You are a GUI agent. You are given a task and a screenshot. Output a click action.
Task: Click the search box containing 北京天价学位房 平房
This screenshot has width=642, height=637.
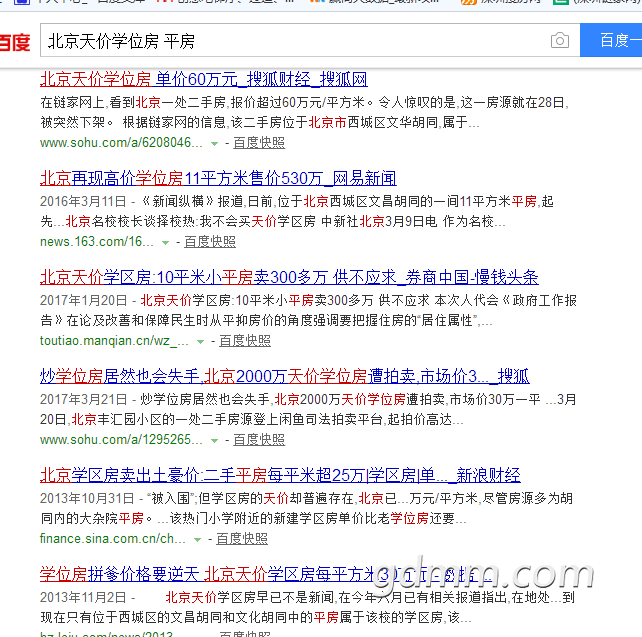pos(310,40)
